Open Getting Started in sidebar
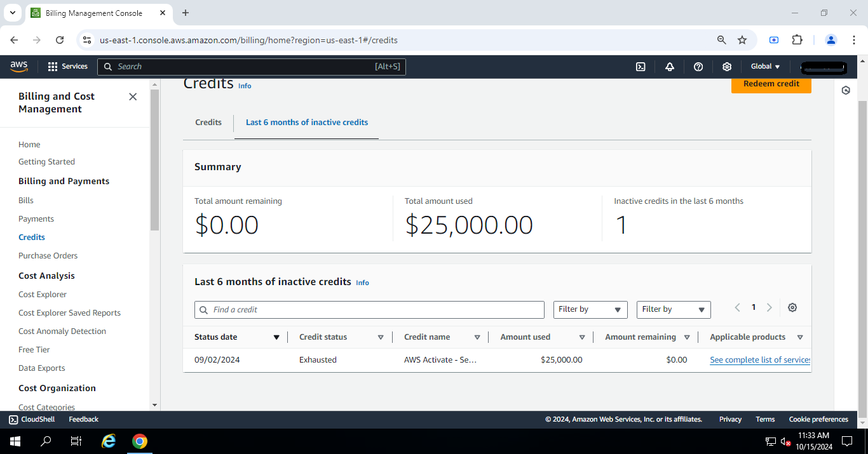The width and height of the screenshot is (868, 454). click(x=46, y=162)
